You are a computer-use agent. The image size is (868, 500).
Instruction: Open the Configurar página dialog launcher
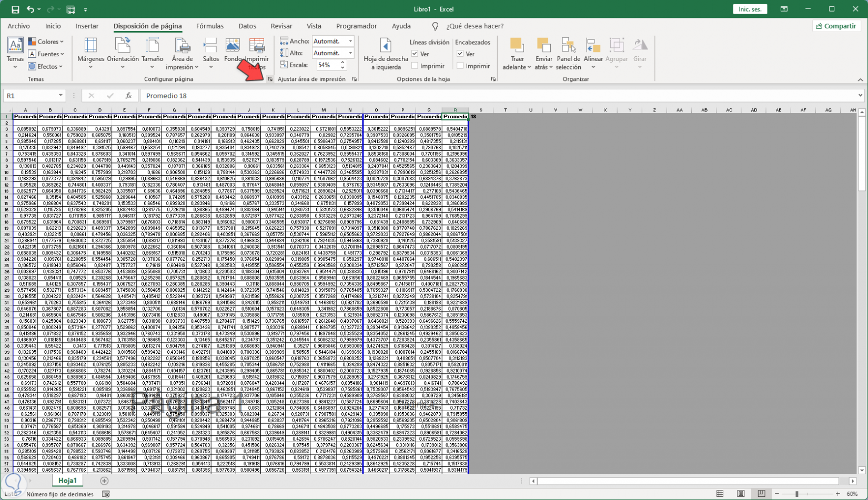click(x=270, y=79)
